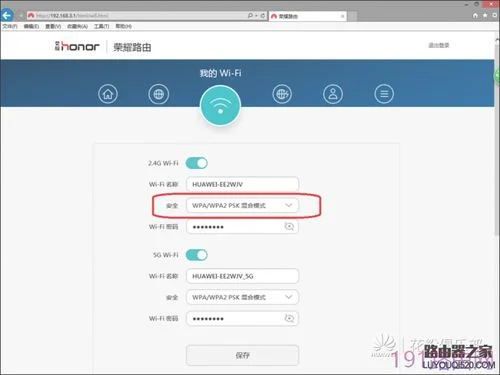Open the address bar dropdown arrow
This screenshot has width=500, height=375.
(x=256, y=16)
